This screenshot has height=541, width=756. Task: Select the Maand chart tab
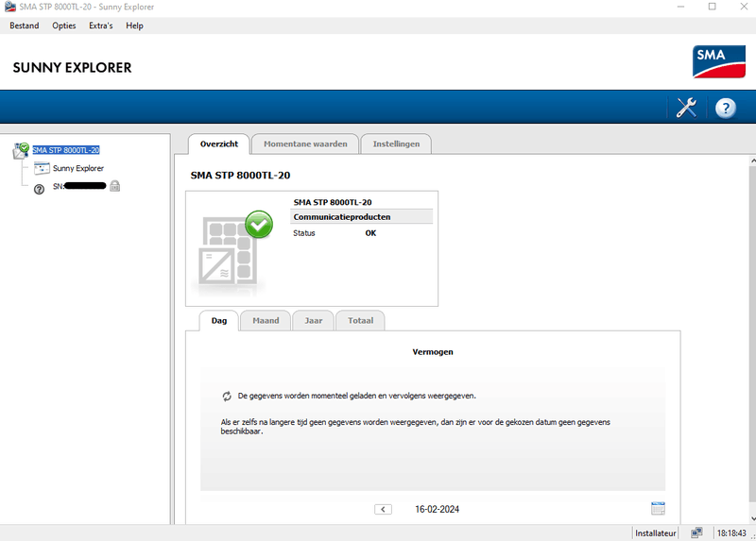pos(266,321)
